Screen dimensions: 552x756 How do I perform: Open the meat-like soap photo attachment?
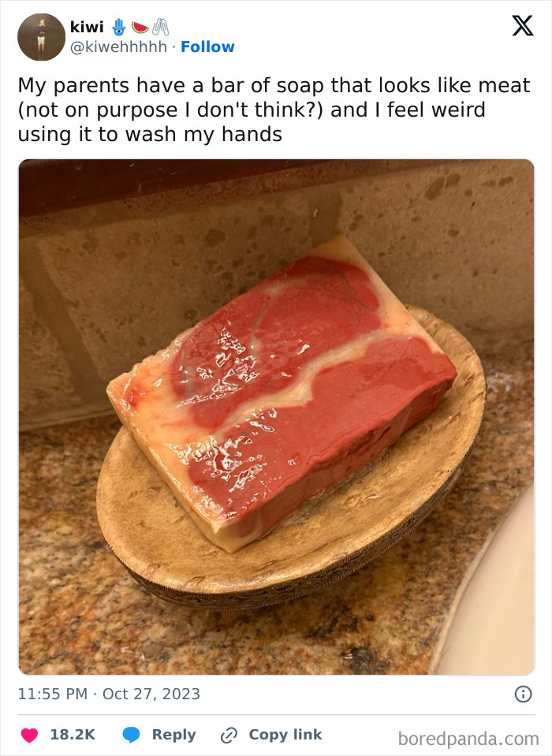point(276,414)
